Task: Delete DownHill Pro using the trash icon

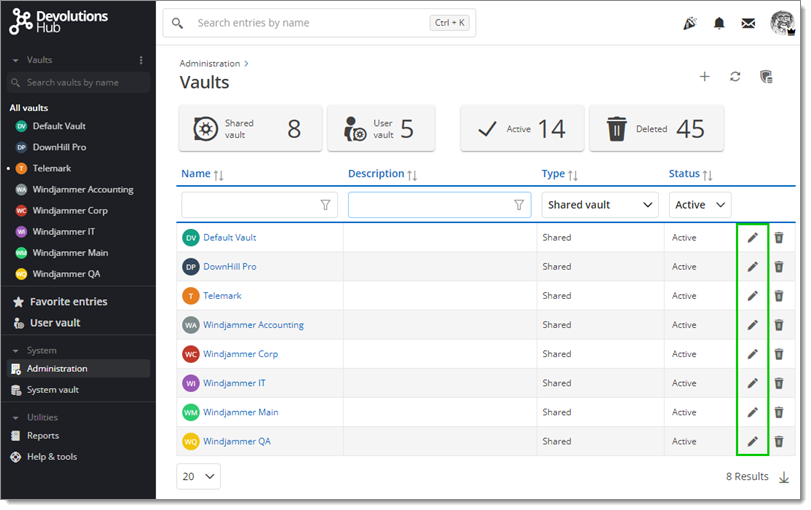Action: coord(778,266)
